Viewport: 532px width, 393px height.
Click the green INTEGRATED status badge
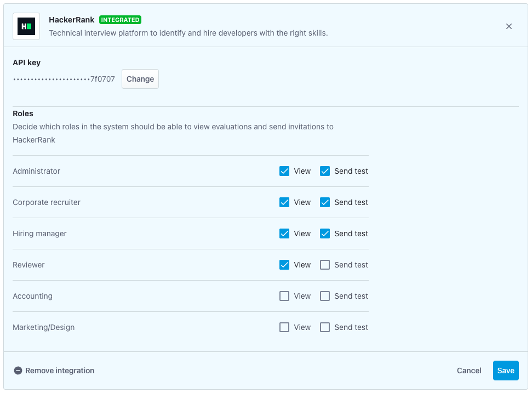click(120, 20)
